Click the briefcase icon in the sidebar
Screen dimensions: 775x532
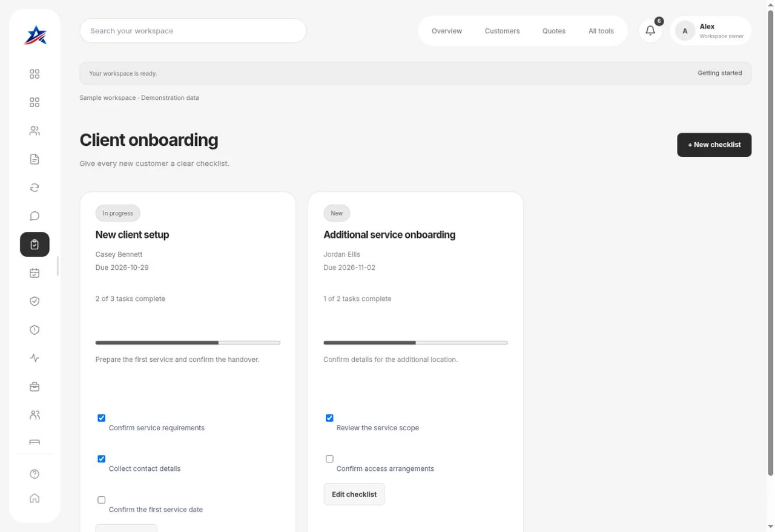35,387
